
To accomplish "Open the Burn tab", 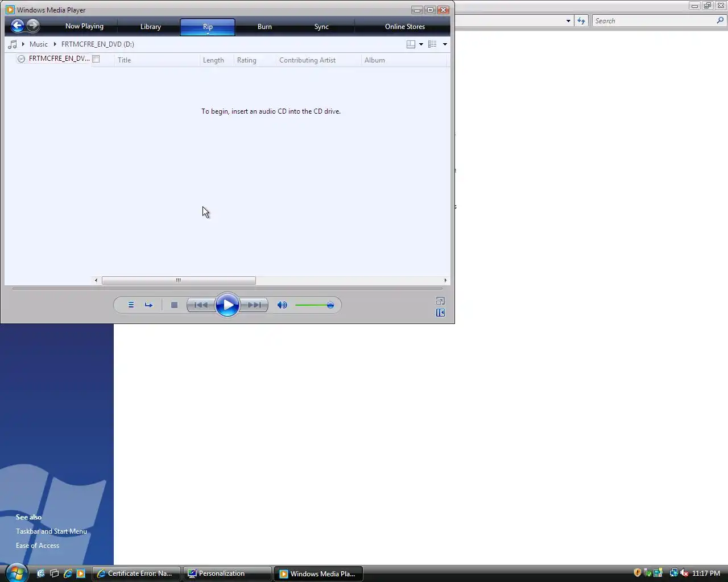I will (x=264, y=27).
